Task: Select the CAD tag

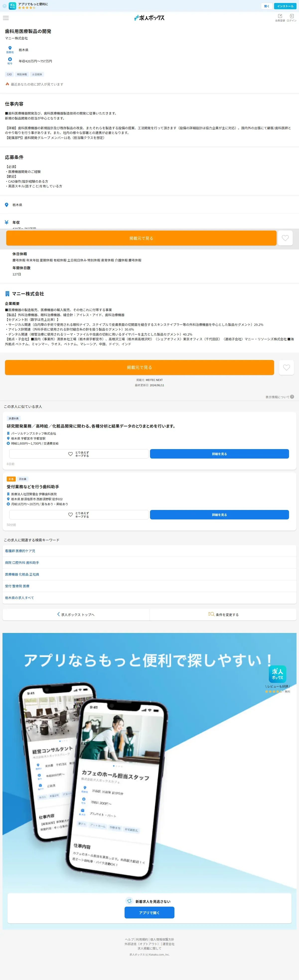Action: point(9,75)
